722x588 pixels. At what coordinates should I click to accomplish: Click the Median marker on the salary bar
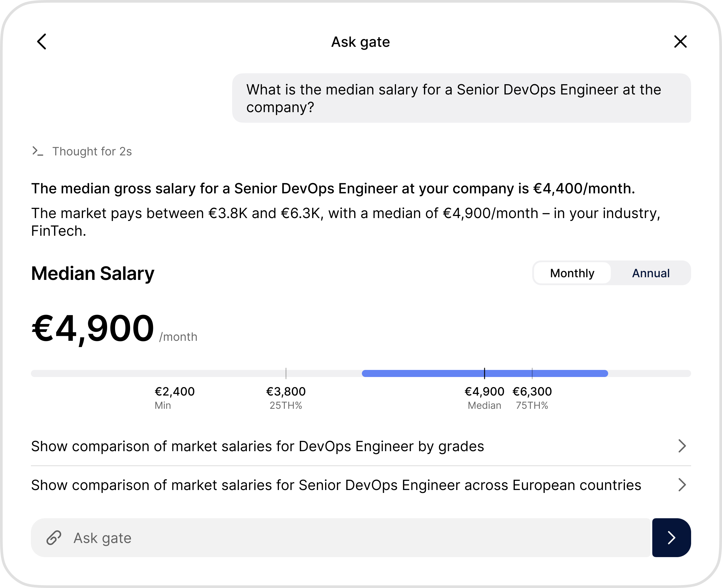click(x=485, y=373)
